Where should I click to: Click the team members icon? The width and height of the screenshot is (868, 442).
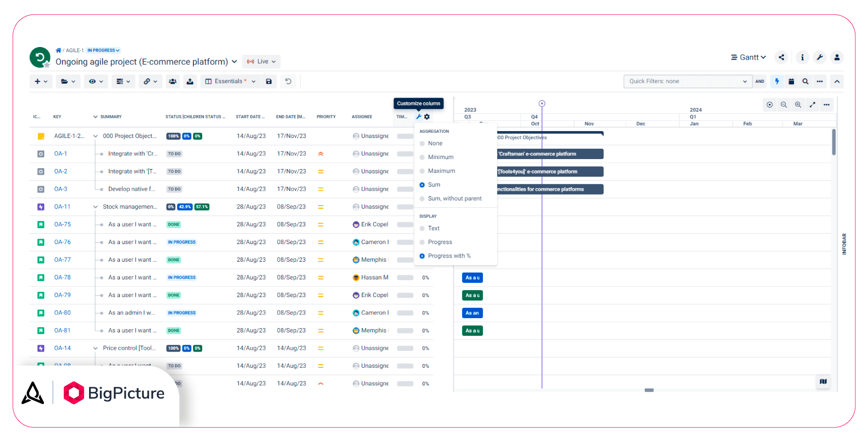pyautogui.click(x=173, y=81)
